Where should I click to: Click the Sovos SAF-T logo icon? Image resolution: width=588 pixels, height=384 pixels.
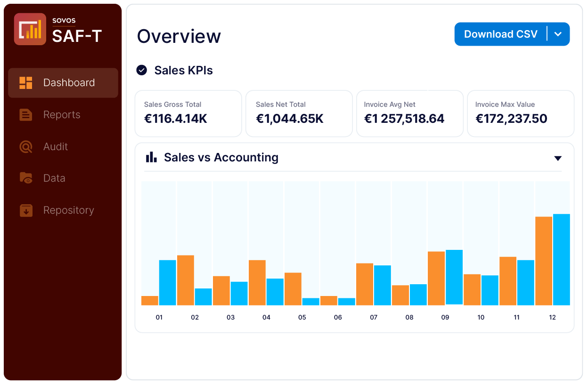coord(30,29)
